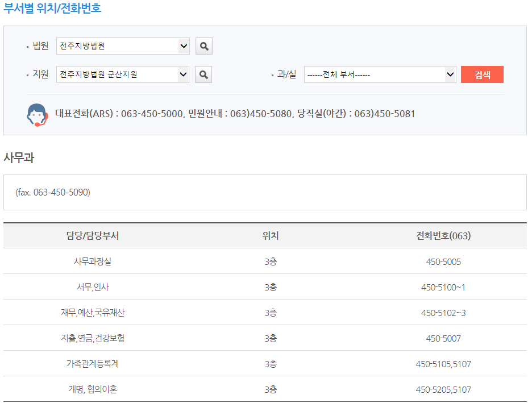This screenshot has height=403, width=532.
Task: Open the 지원 dropdown showing 전주지방법원 군산지원
Action: click(122, 74)
